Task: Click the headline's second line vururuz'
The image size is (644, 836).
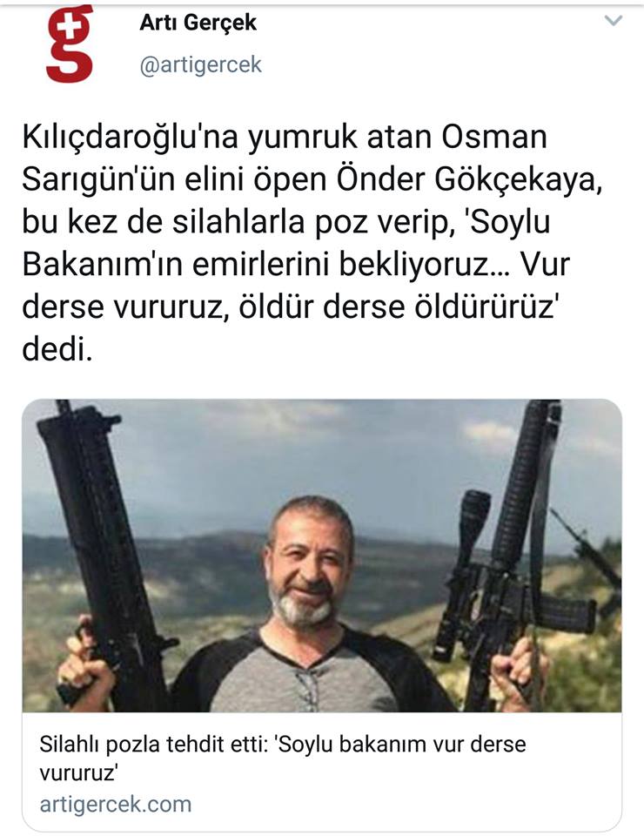Action: [x=77, y=772]
